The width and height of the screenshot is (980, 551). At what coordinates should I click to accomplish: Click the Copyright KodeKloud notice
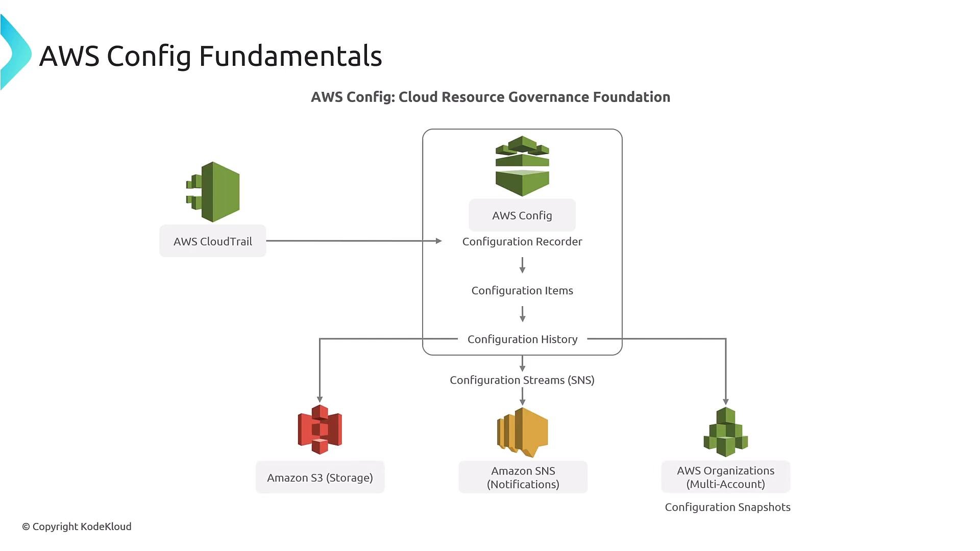pyautogui.click(x=77, y=527)
